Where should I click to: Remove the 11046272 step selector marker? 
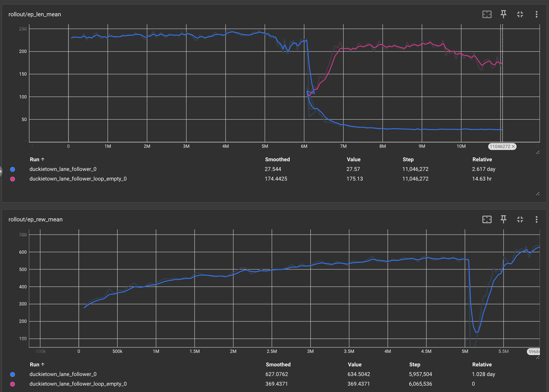(513, 147)
